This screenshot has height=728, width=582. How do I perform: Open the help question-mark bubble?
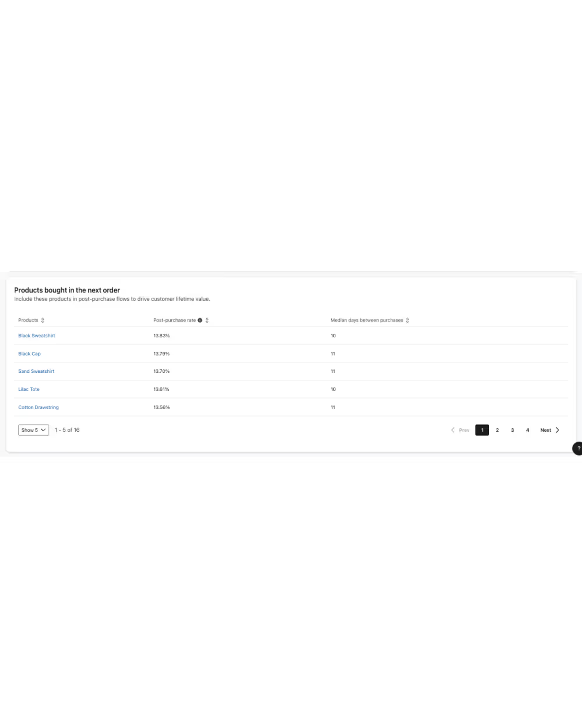coord(578,448)
